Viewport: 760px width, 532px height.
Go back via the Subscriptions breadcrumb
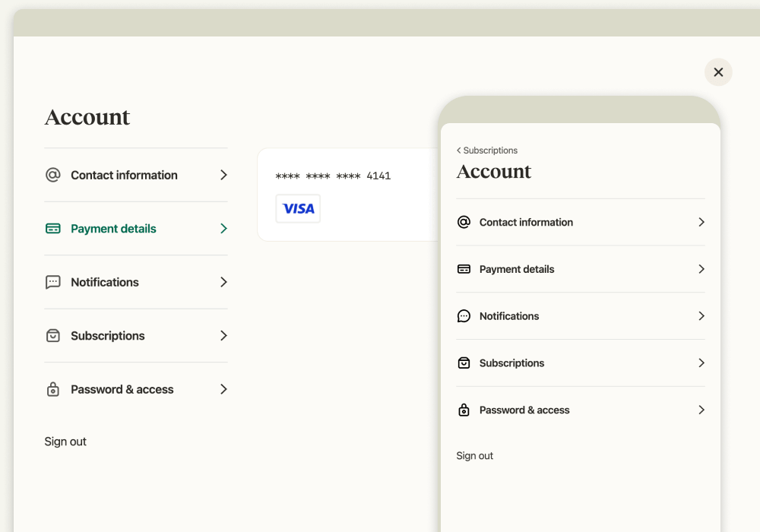pos(486,150)
